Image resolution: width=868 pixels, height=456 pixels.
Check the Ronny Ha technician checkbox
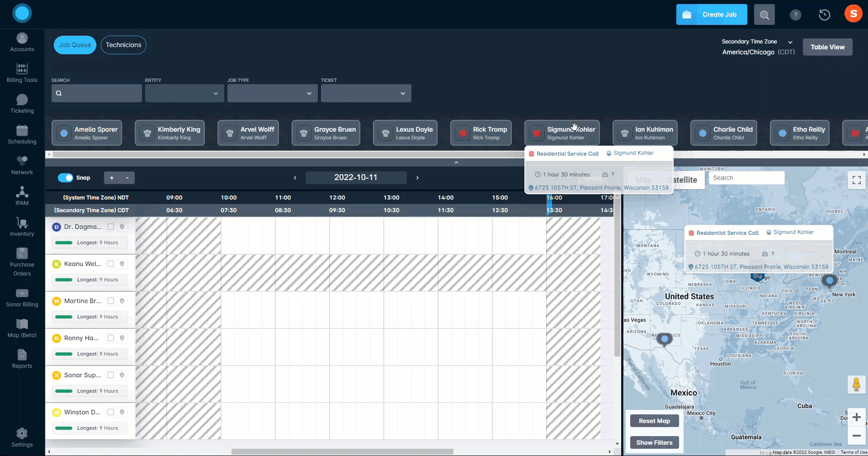click(111, 338)
